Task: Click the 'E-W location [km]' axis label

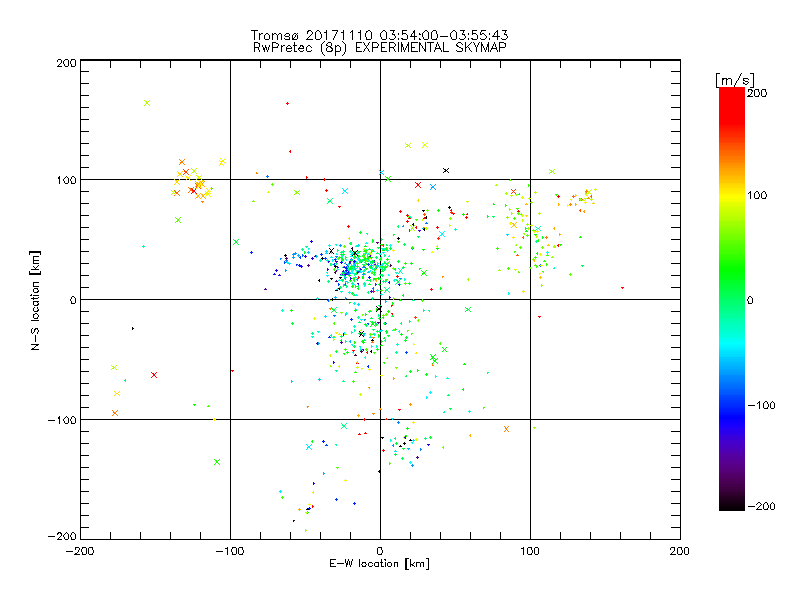Action: [x=380, y=563]
